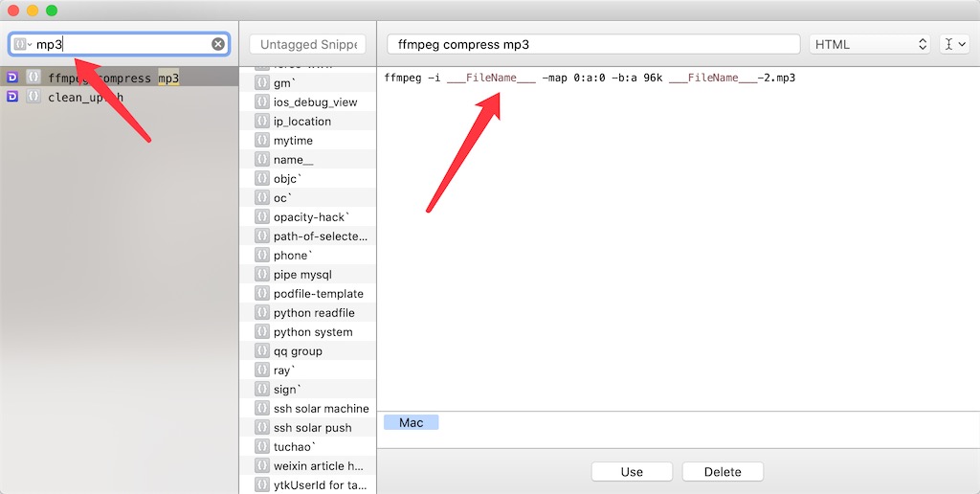Click the Untagged Snippets filter field
The image size is (980, 494).
click(307, 44)
